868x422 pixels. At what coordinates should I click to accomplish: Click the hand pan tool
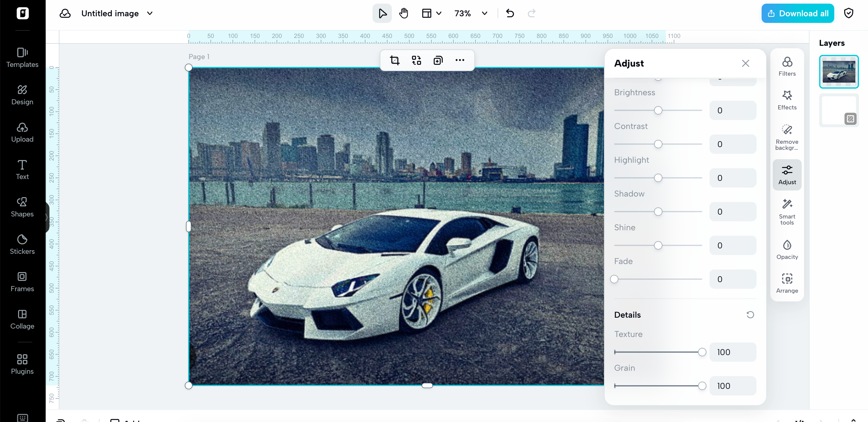click(403, 14)
